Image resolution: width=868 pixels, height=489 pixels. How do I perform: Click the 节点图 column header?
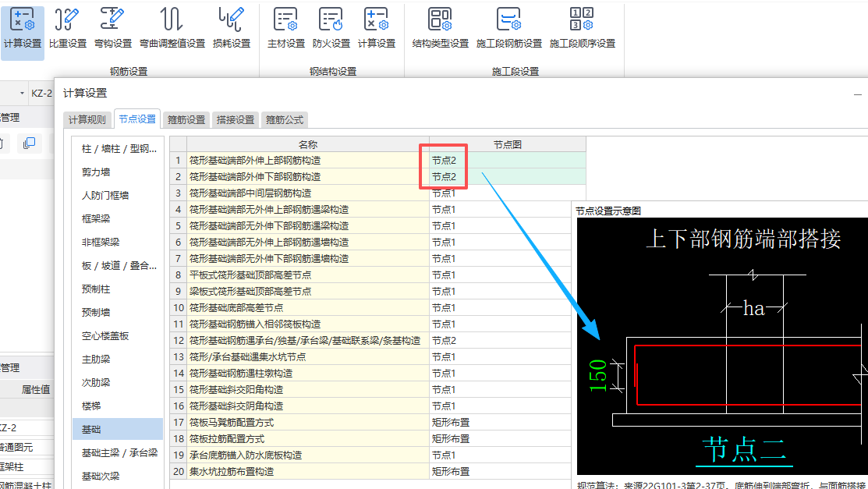[x=507, y=144]
